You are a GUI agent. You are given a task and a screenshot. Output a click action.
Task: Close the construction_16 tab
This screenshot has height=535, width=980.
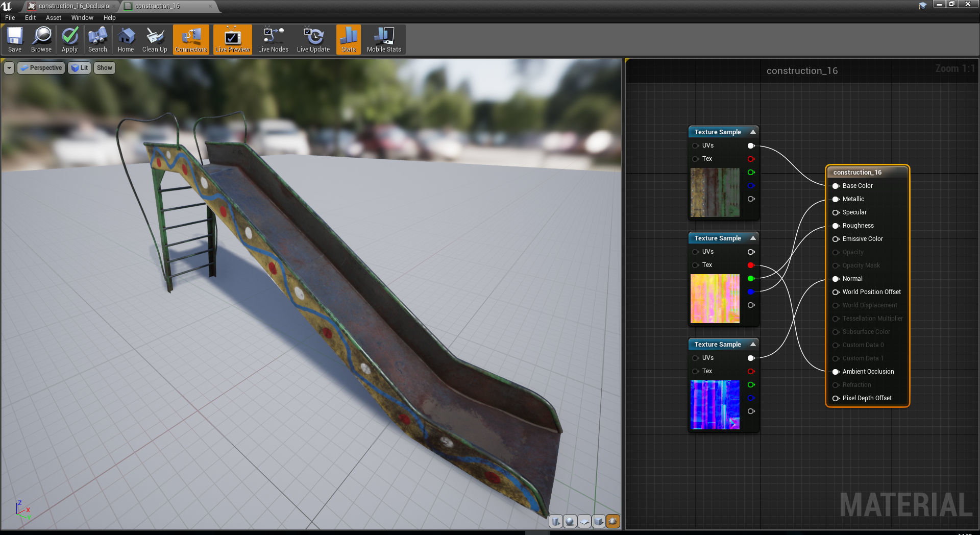click(210, 6)
